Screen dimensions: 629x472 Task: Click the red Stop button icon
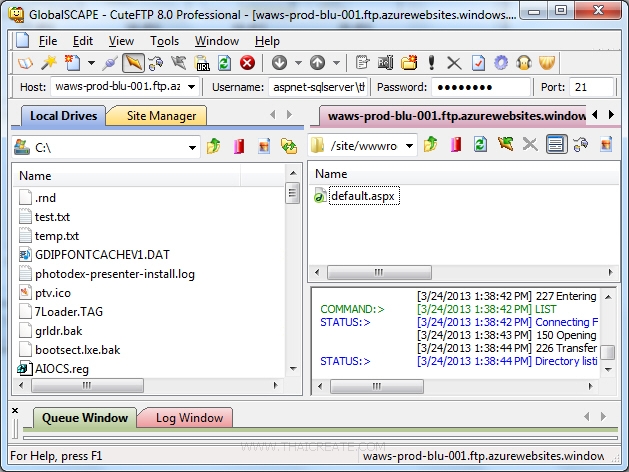pos(248,63)
